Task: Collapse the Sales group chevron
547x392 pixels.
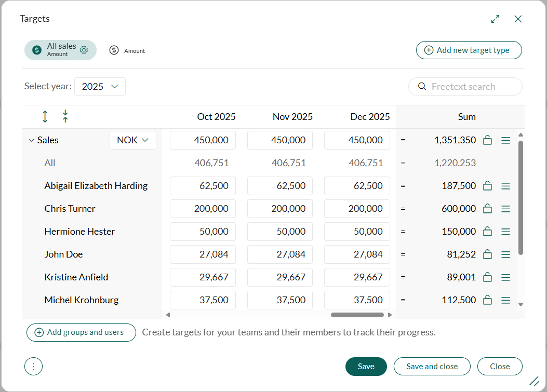Action: pos(31,140)
